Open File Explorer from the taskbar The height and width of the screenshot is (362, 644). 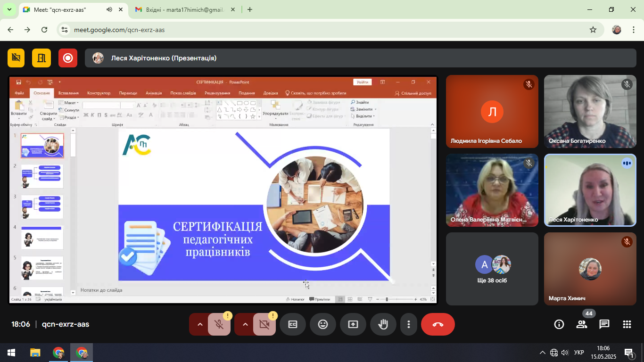(x=35, y=353)
